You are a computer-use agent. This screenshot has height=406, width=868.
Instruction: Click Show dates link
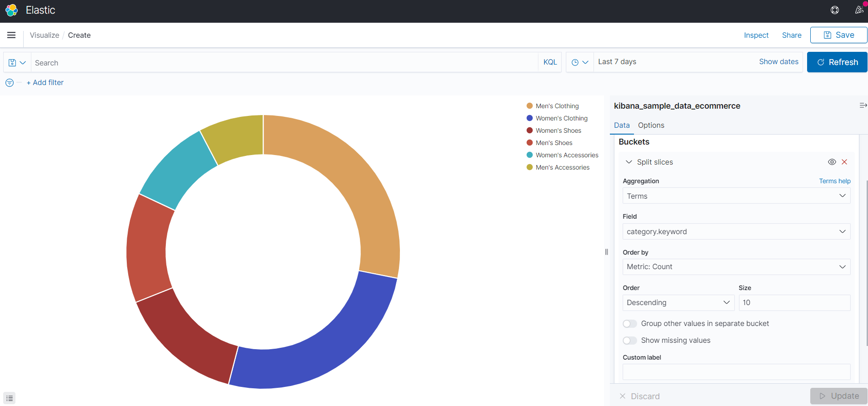pyautogui.click(x=778, y=62)
